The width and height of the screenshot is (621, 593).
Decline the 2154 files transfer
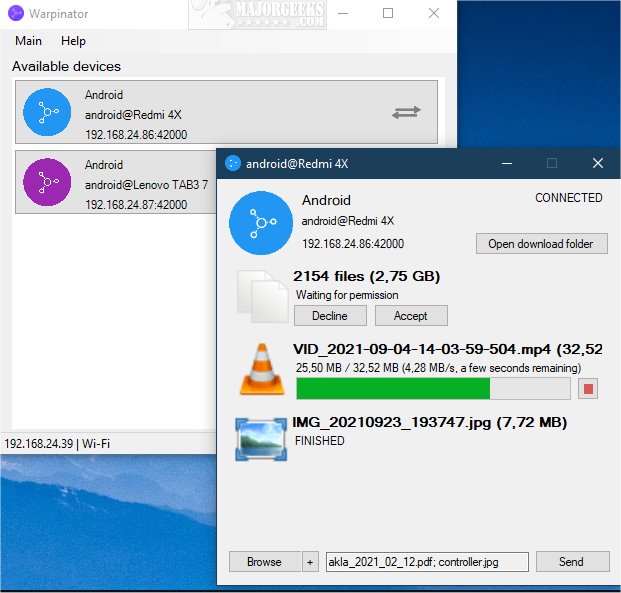coord(330,316)
